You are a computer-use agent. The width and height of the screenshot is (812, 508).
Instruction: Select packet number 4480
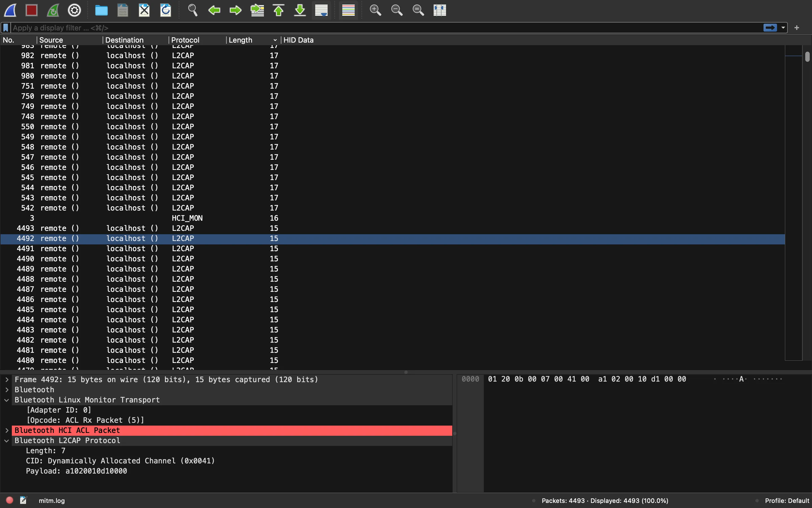pos(392,360)
